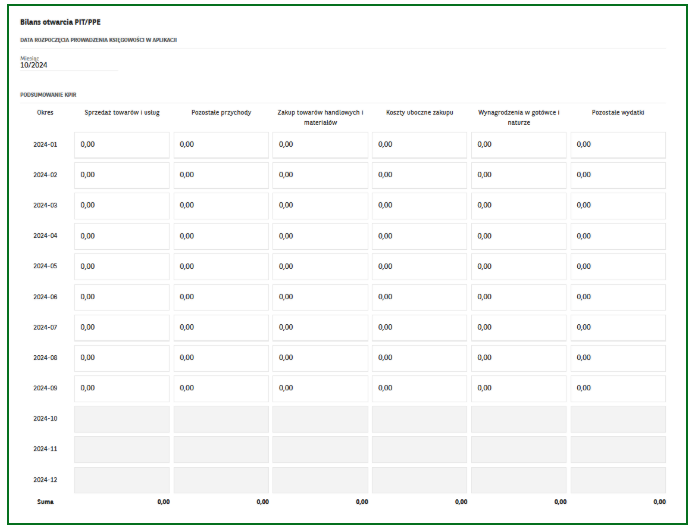Image resolution: width=696 pixels, height=530 pixels.
Task: Click disabled Sprzedaż field for 2024-10
Action: point(122,419)
